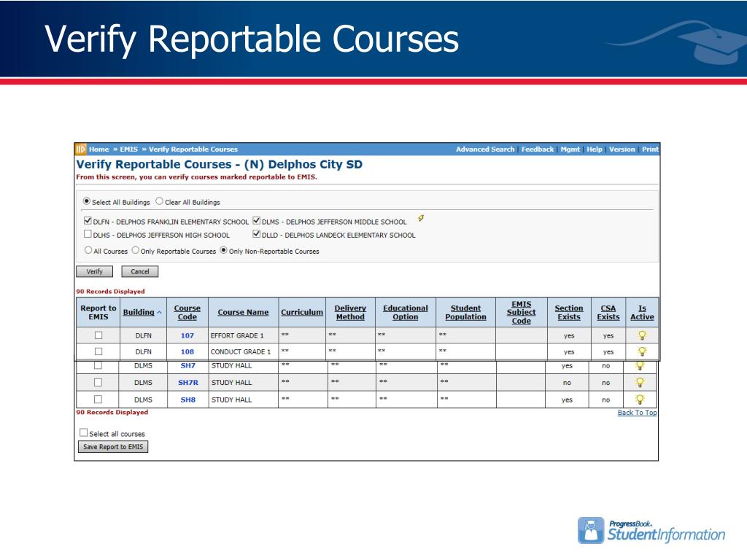Sort by the CSA Exists column header
The width and height of the screenshot is (747, 560).
point(608,312)
